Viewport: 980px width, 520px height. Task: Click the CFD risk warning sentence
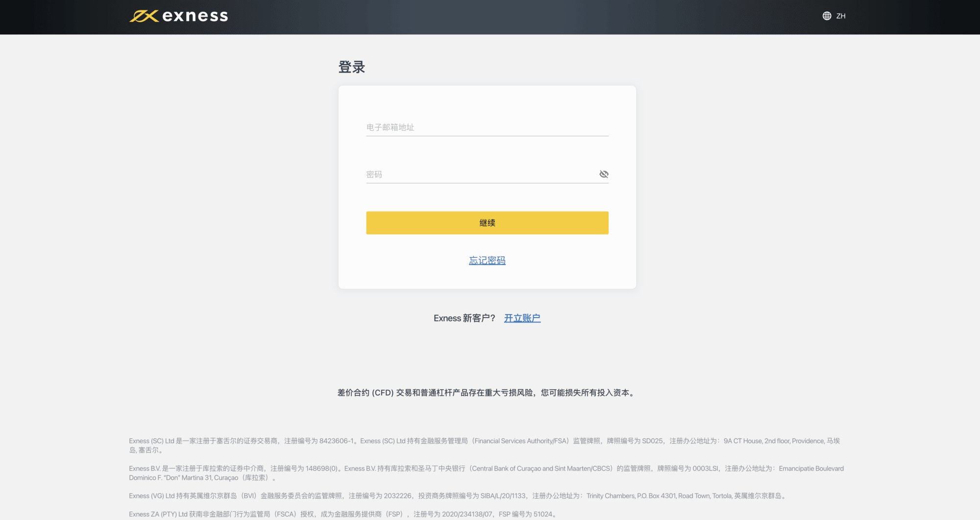[x=487, y=393]
